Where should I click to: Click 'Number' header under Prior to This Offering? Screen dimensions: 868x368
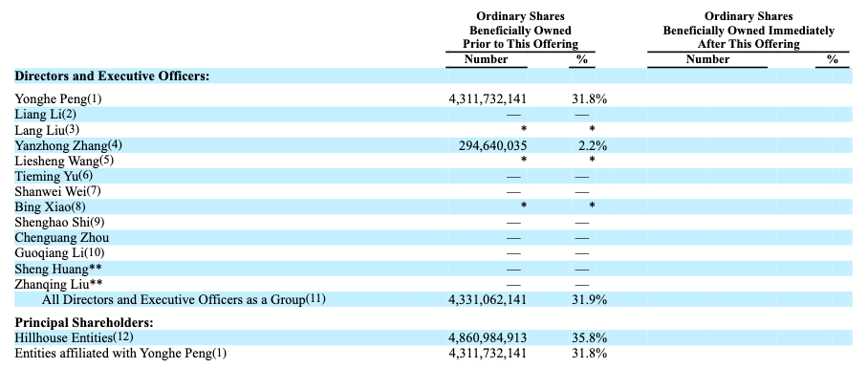pos(486,59)
